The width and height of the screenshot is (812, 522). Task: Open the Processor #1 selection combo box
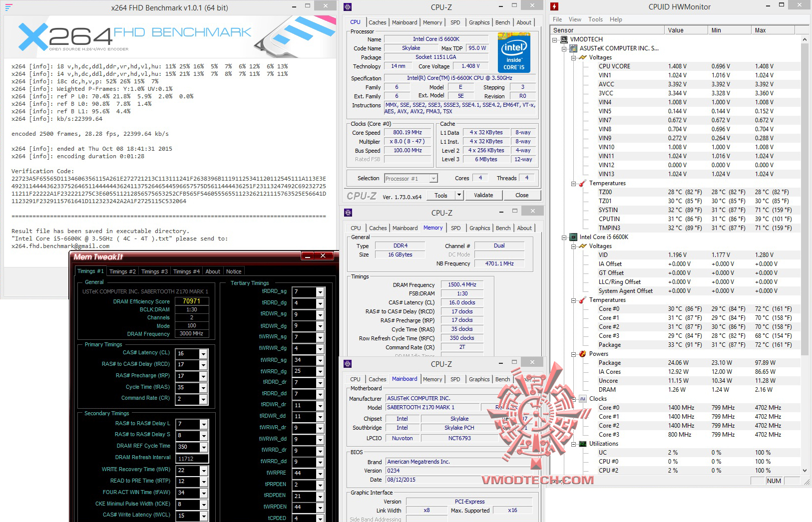pyautogui.click(x=411, y=178)
